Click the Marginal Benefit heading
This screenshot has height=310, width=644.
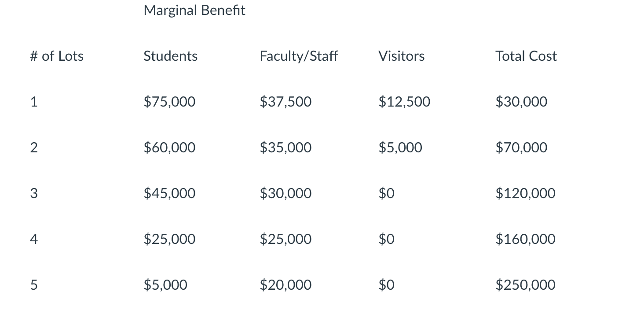point(194,10)
